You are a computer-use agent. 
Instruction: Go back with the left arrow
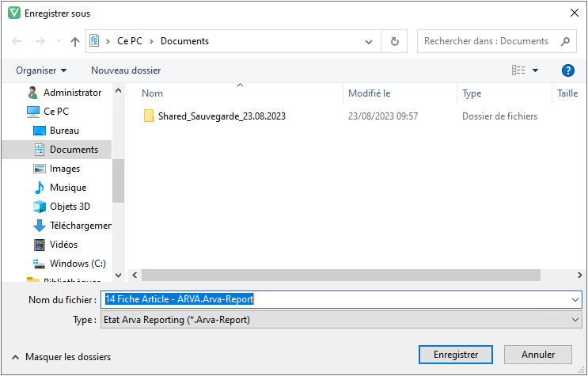pyautogui.click(x=17, y=41)
